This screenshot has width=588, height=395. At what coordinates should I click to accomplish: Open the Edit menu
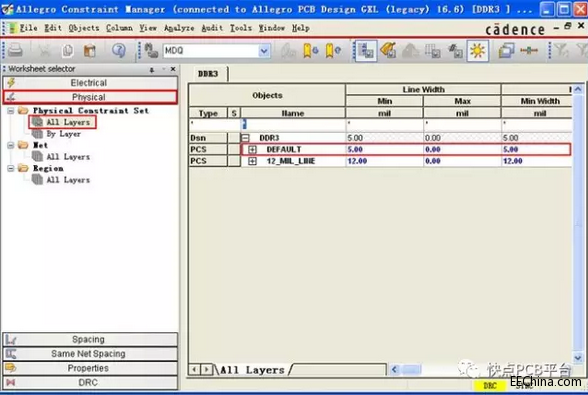[x=53, y=28]
